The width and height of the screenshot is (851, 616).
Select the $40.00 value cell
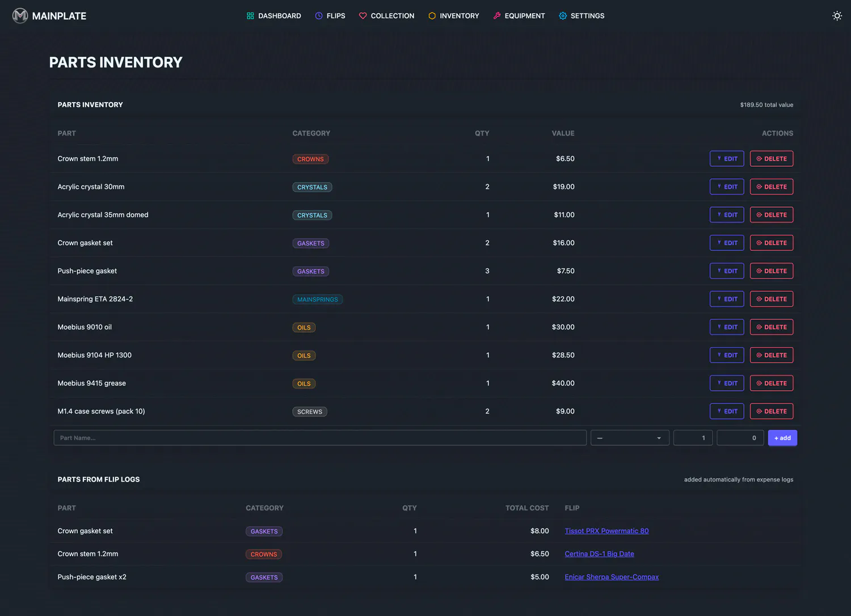[x=563, y=383]
